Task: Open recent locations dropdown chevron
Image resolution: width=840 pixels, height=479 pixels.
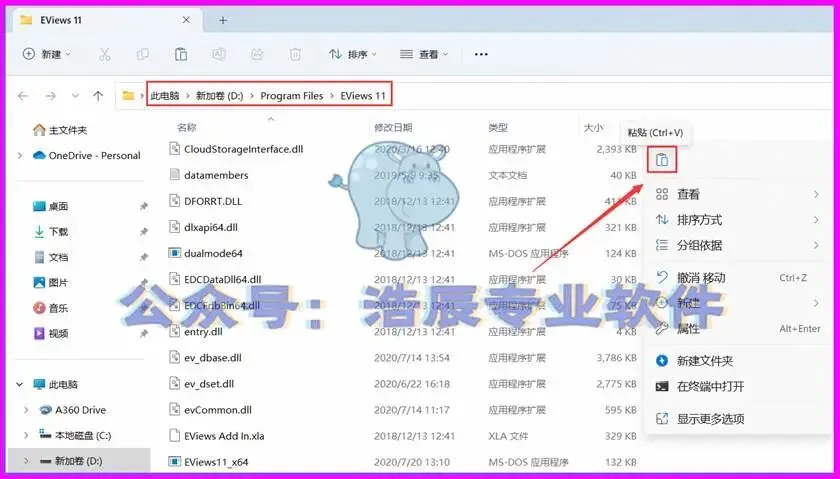Action: click(x=75, y=96)
